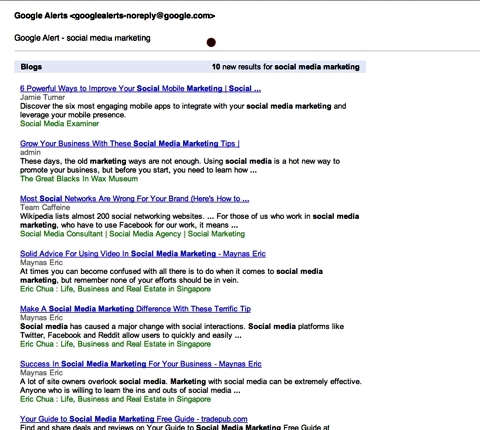Screen dimensions: 480x430
Task: Click snippet 'Find and share deals and reviews'
Action: pyautogui.click(x=175, y=427)
